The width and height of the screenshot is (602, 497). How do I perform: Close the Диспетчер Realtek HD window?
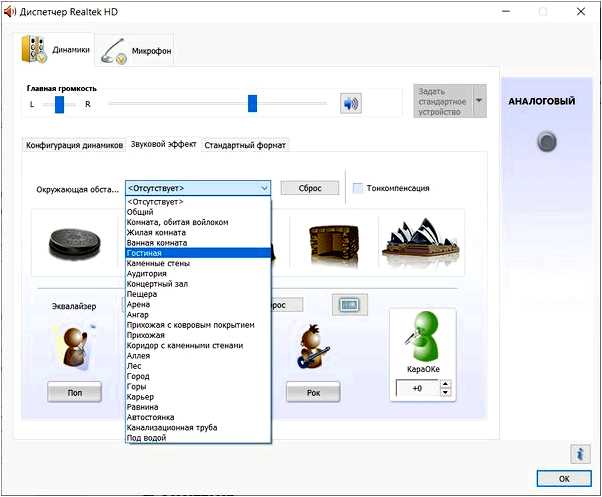pyautogui.click(x=581, y=12)
